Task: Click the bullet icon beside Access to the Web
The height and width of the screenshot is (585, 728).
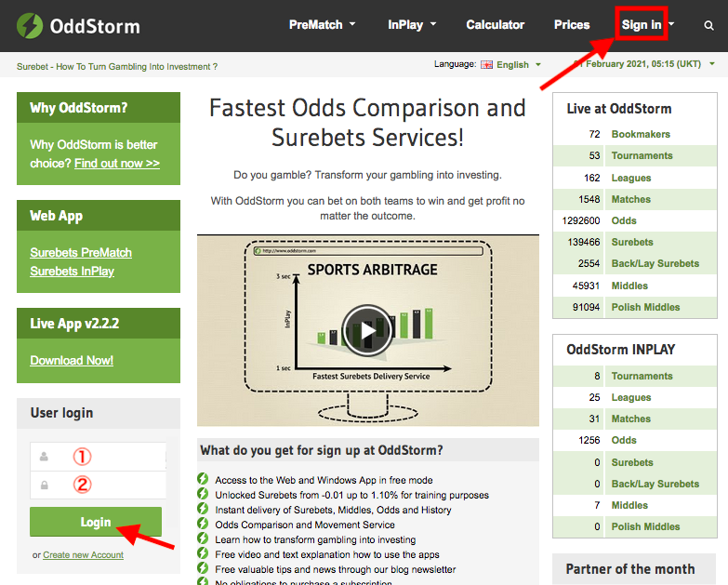Action: coord(203,479)
